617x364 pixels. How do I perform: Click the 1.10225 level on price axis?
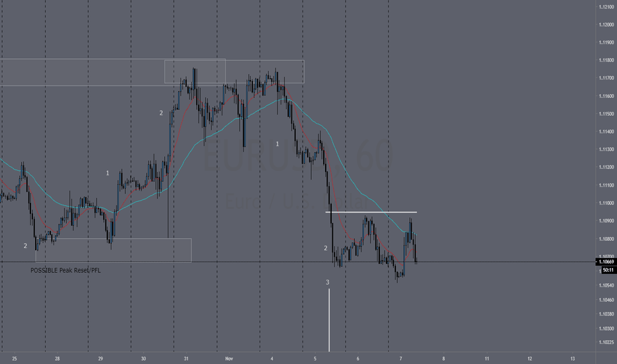(x=606, y=342)
